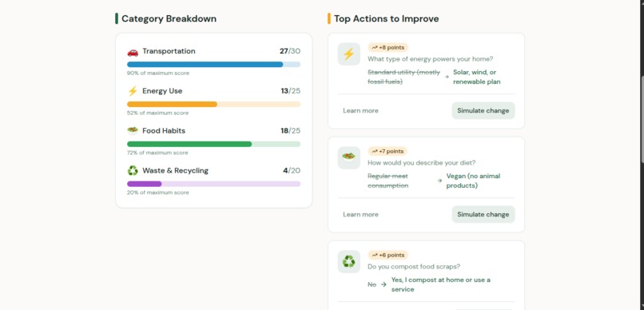Image resolution: width=644 pixels, height=310 pixels.
Task: Click the Waste & Recycling recycle icon
Action: click(133, 170)
